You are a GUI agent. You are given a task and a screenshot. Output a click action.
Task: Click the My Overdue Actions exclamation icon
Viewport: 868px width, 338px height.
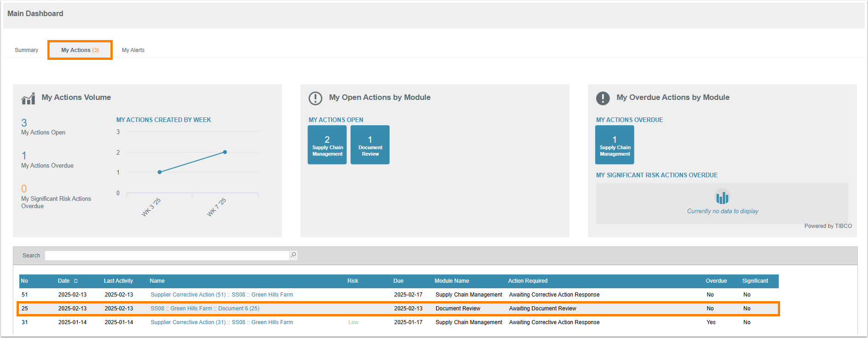[x=603, y=98]
